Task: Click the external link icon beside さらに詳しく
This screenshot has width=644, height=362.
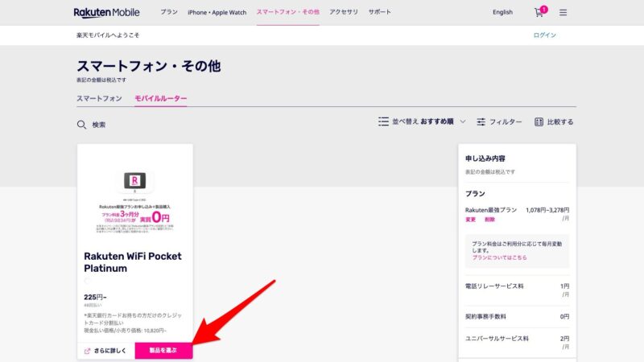Action: coord(87,351)
